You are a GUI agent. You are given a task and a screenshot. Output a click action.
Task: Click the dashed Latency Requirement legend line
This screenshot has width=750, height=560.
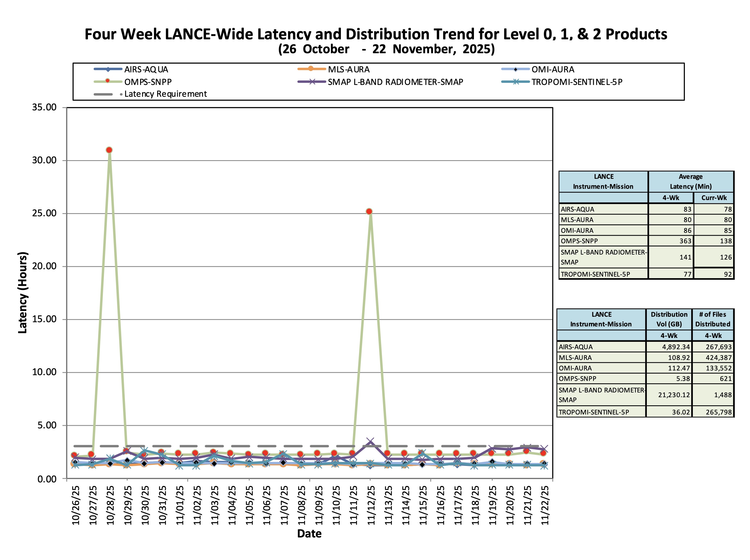[x=103, y=94]
